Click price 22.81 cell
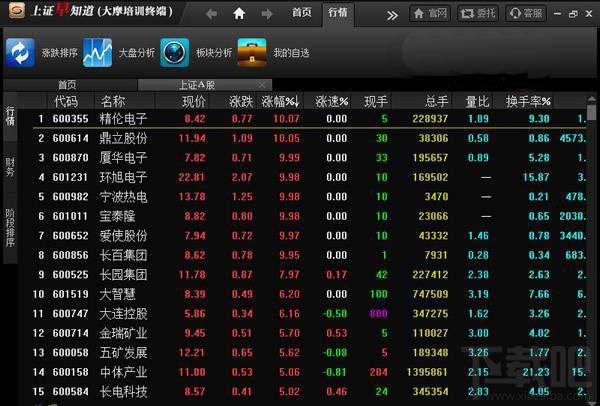 click(192, 177)
